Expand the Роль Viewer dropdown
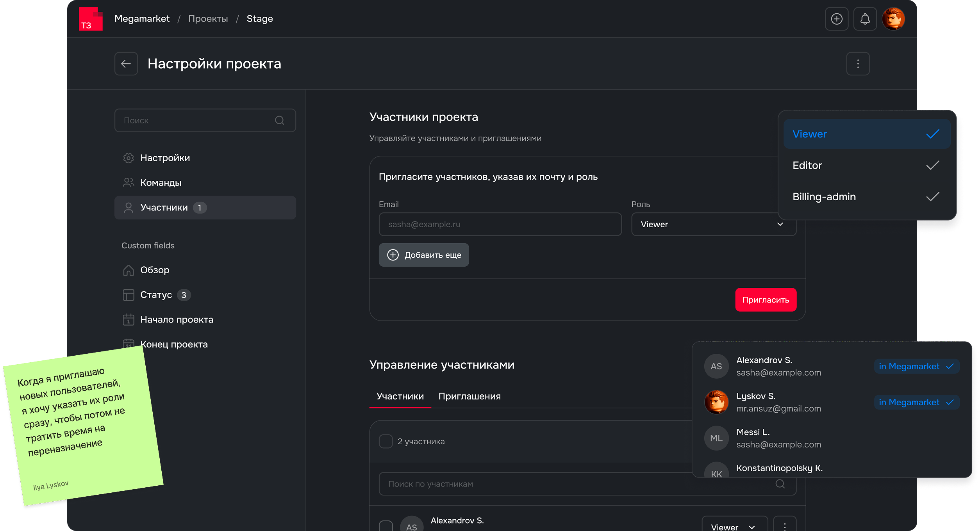This screenshot has height=531, width=980. pos(713,225)
